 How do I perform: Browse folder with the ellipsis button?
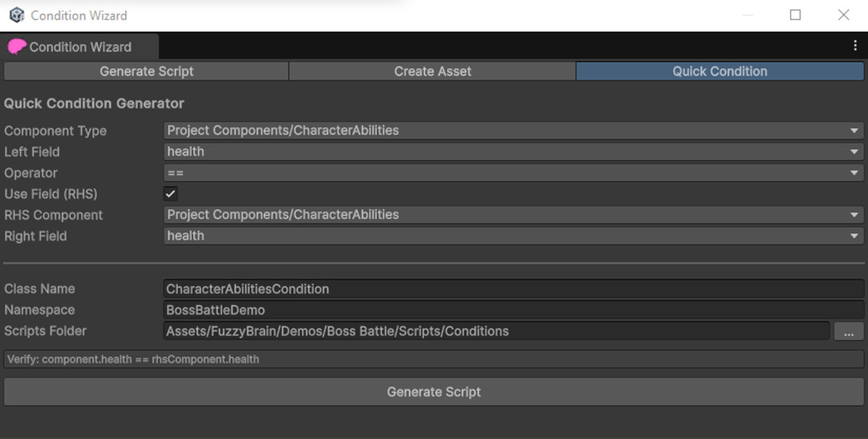tap(849, 331)
